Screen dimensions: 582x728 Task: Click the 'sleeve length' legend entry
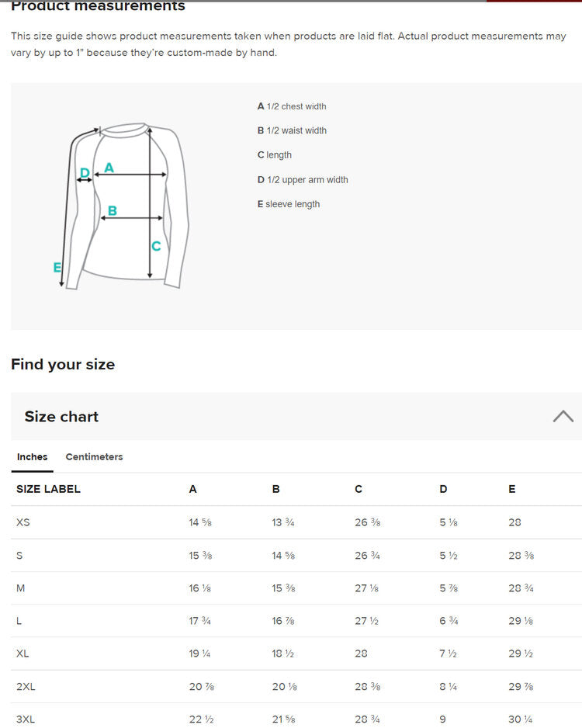[289, 204]
